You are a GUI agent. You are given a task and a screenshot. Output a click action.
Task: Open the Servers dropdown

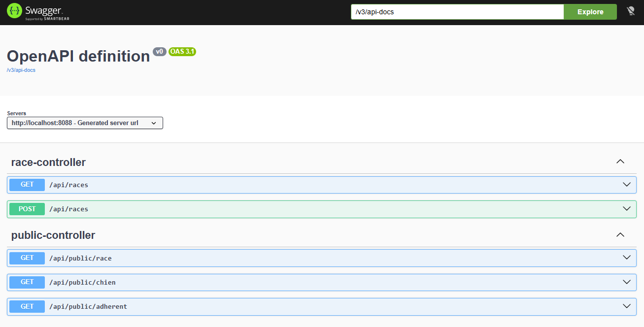click(x=85, y=123)
